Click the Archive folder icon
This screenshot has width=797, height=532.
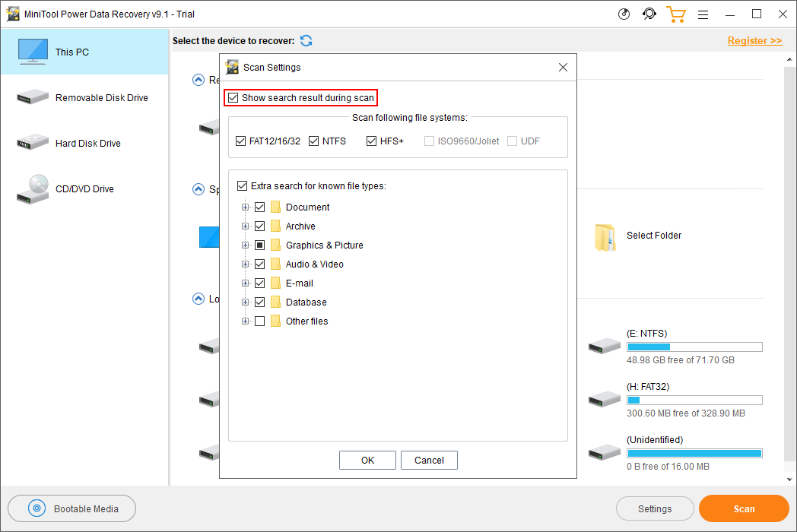coord(275,226)
